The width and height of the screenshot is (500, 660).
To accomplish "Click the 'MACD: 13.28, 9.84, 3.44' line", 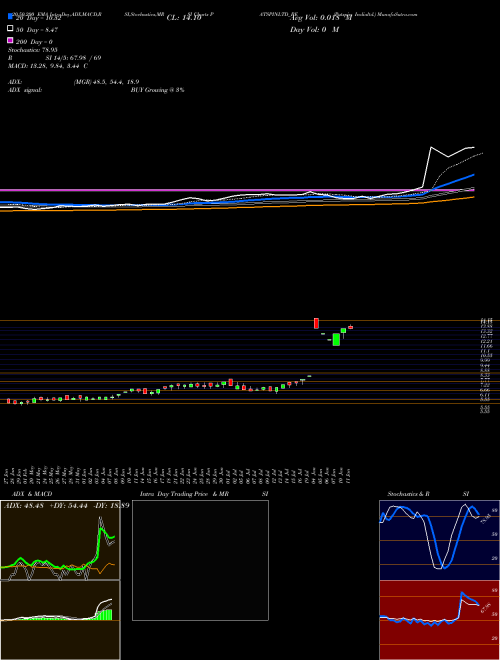I will pos(48,66).
